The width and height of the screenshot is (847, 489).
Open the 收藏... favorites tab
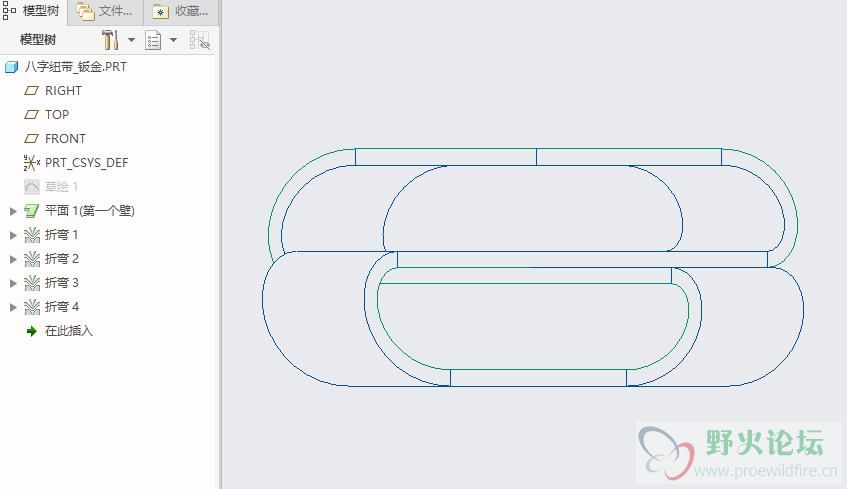[x=180, y=11]
